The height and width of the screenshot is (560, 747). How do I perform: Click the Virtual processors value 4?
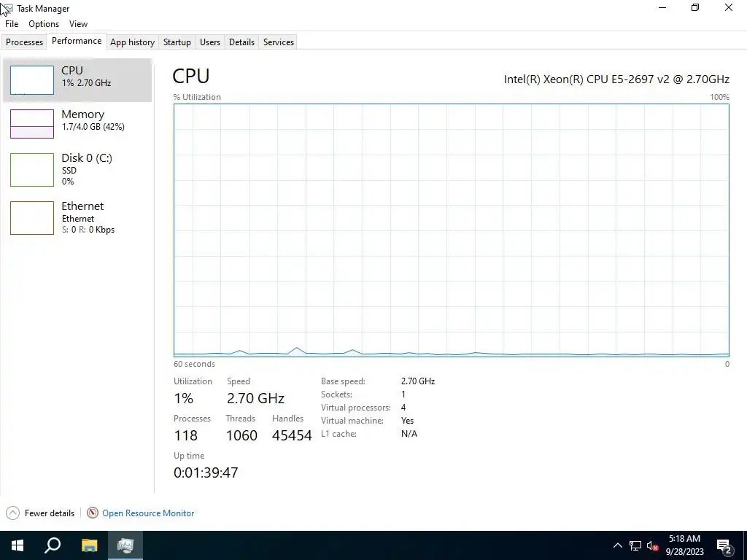coord(403,408)
